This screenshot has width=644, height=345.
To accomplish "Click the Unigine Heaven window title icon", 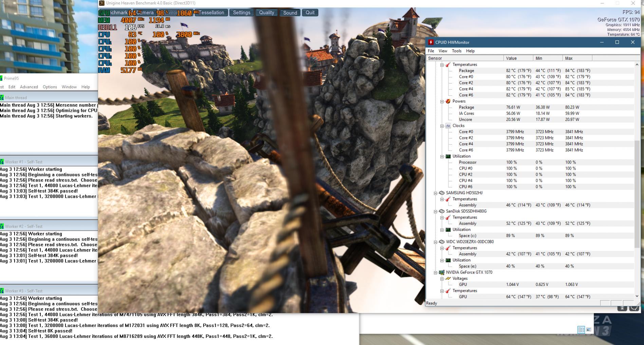I will coord(102,3).
